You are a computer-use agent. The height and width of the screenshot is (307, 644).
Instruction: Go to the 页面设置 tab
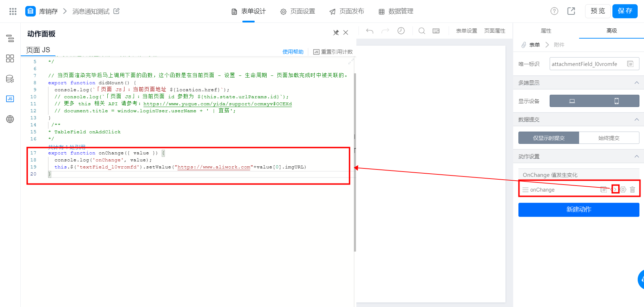[298, 11]
